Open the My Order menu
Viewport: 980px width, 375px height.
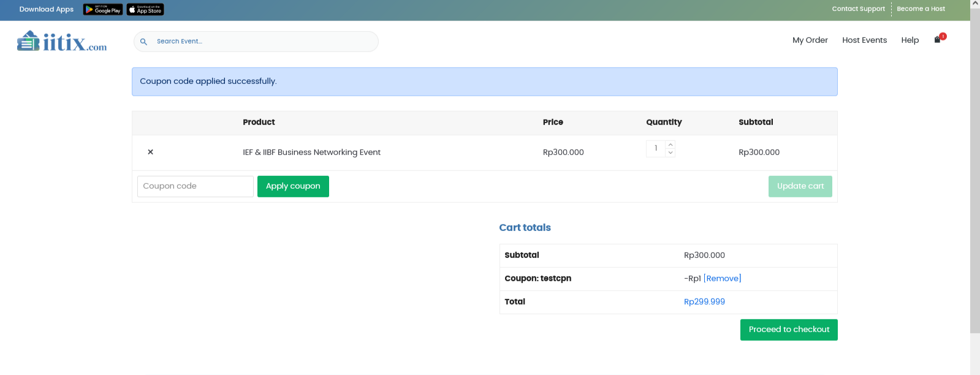tap(810, 40)
